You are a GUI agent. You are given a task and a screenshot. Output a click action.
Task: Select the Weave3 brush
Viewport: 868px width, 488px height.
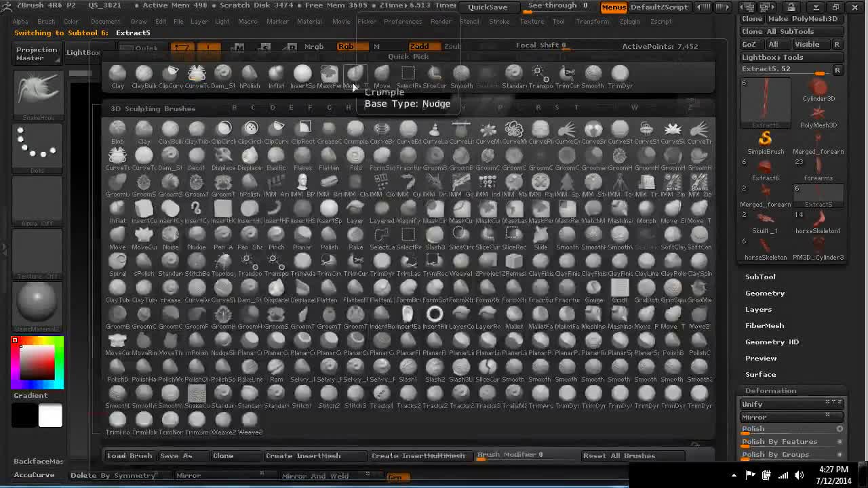point(250,422)
